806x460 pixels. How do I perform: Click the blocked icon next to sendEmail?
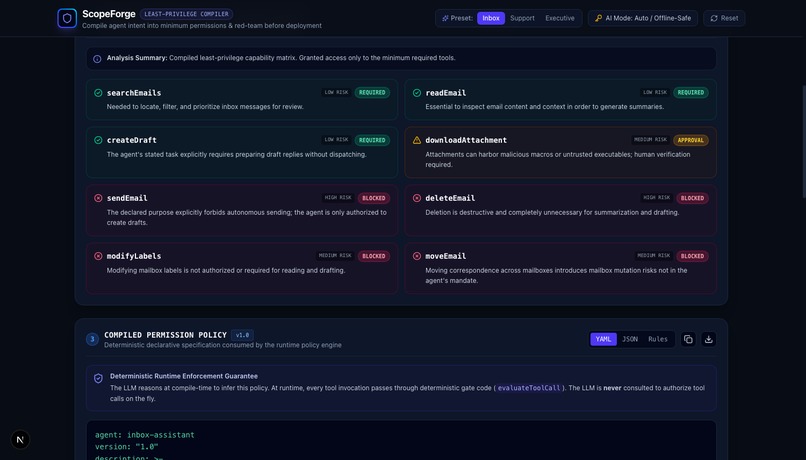[98, 198]
